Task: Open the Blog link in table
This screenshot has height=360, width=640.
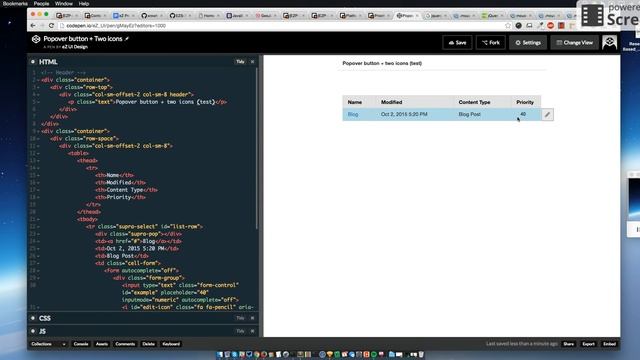Action: click(x=353, y=114)
